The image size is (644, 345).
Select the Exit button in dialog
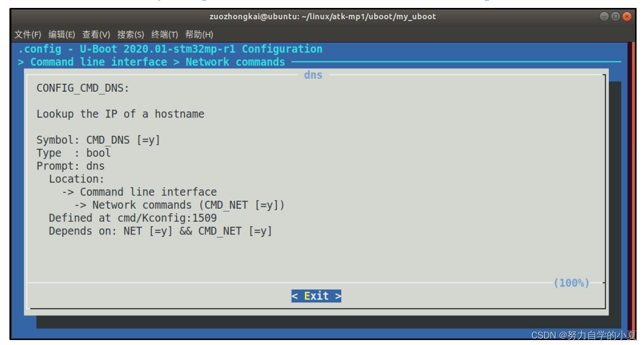317,296
